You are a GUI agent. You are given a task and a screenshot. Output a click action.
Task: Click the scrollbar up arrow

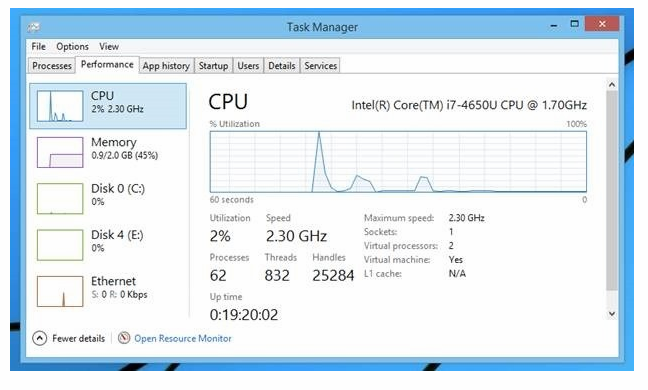click(x=612, y=85)
